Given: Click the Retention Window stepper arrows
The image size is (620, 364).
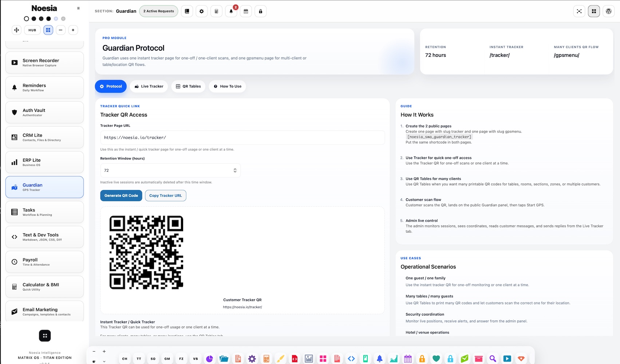Looking at the screenshot, I should pos(235,170).
